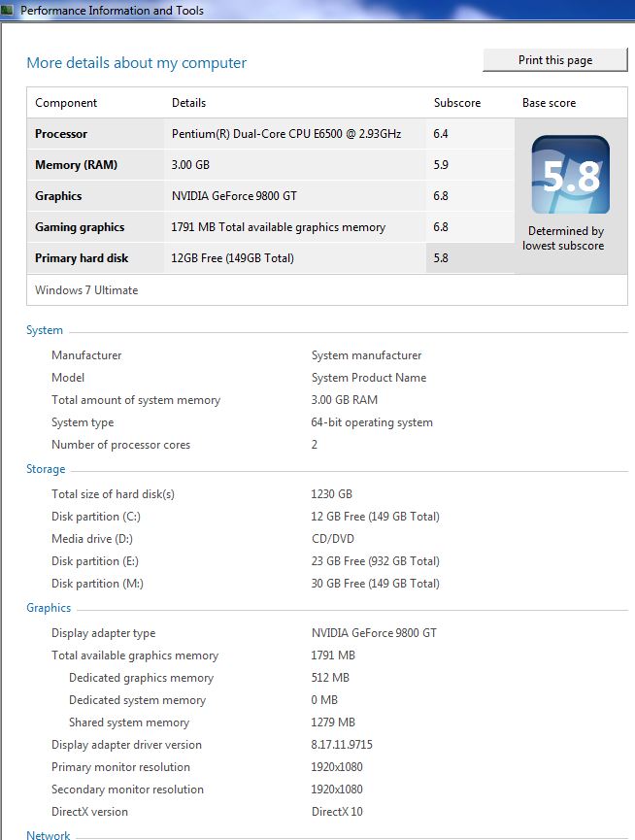This screenshot has height=840, width=635.
Task: Select the Processor row label
Action: 61,134
